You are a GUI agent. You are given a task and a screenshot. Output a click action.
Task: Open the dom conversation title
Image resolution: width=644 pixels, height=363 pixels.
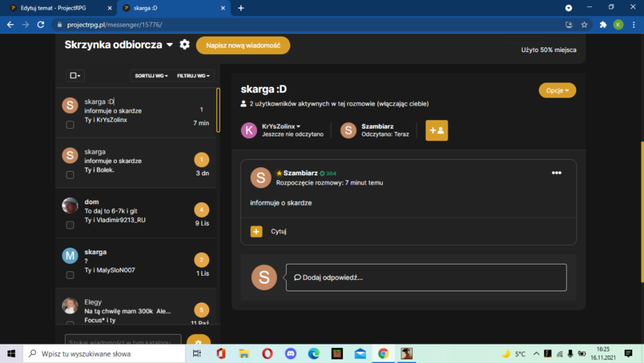91,201
